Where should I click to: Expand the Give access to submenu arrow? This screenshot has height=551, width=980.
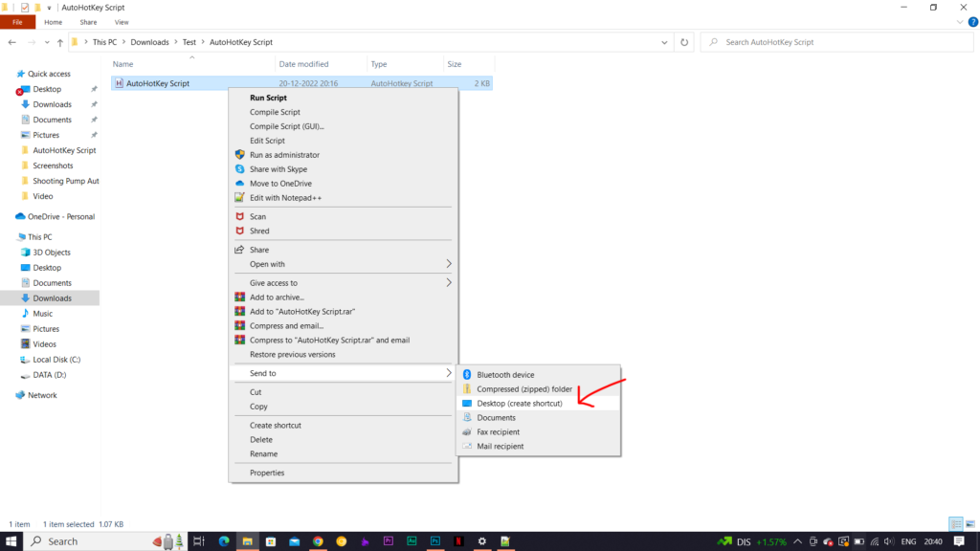click(x=448, y=282)
